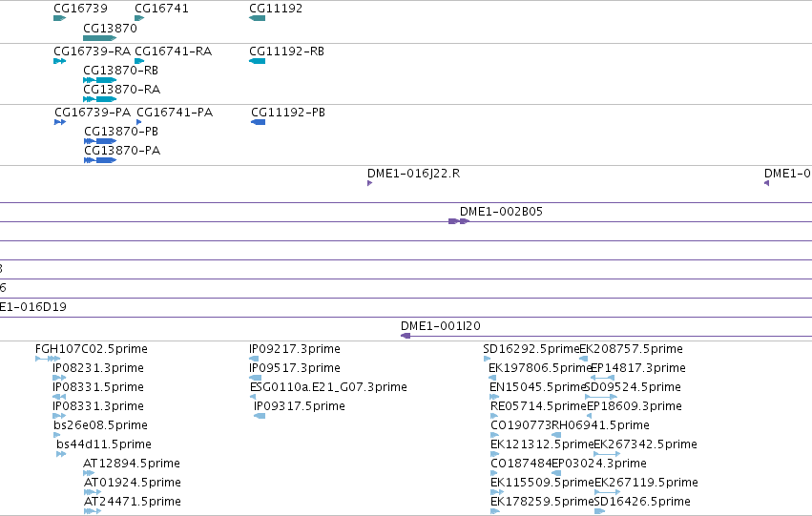Open EST label AT24471.5prime
This screenshot has height=516, width=812.
132,502
